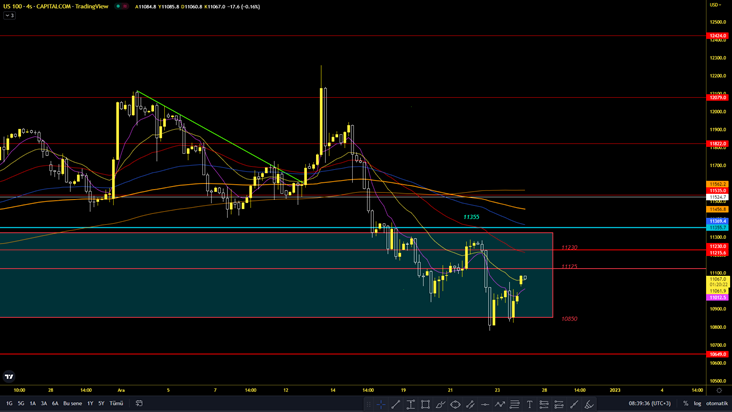Open chart settings gear at axis corner
This screenshot has width=732, height=412.
719,390
